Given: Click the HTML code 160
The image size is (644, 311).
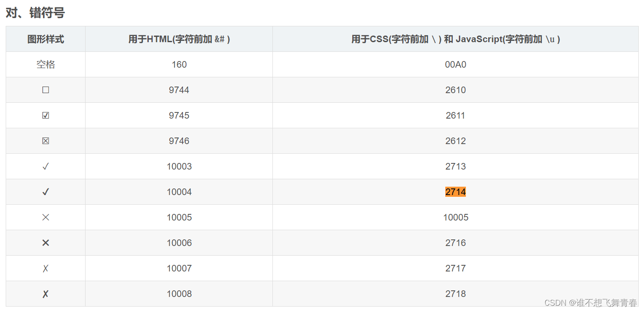Looking at the screenshot, I should tap(179, 65).
